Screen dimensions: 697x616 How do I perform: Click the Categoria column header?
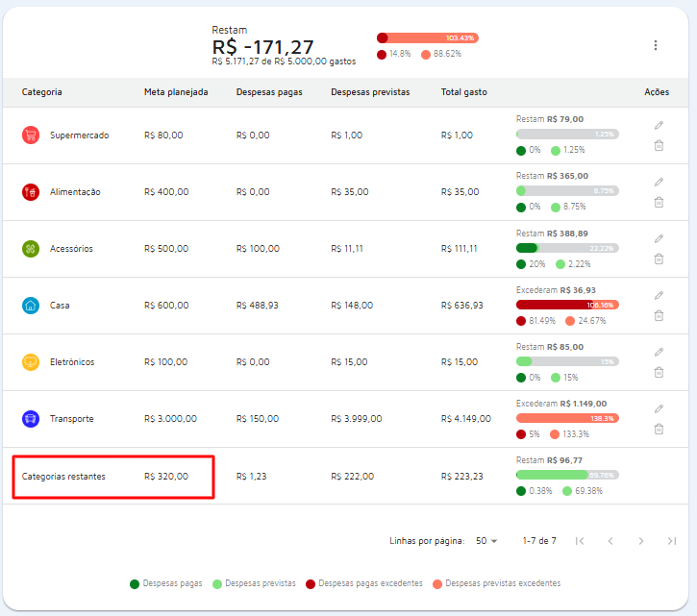coord(42,92)
